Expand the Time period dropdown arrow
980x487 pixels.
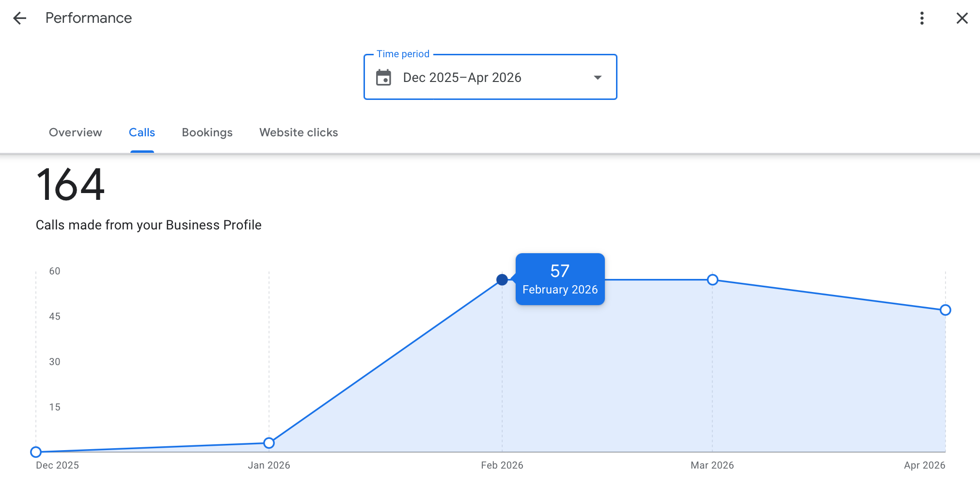[x=598, y=78]
